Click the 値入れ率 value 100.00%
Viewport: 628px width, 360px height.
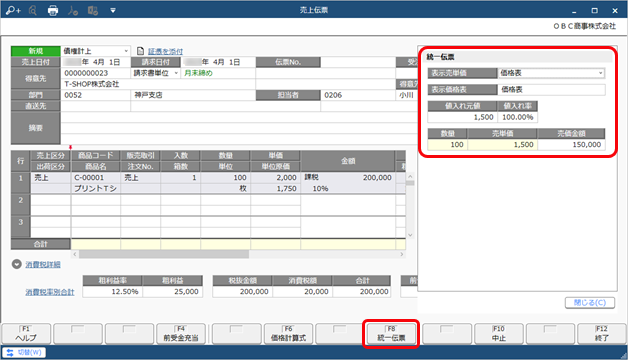click(x=517, y=117)
